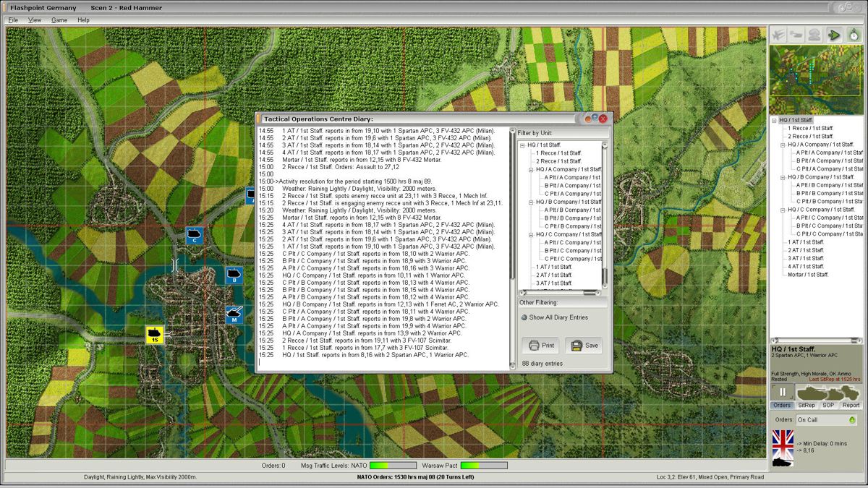Image resolution: width=868 pixels, height=488 pixels.
Task: Switch to the SitRep tab
Action: coord(805,405)
